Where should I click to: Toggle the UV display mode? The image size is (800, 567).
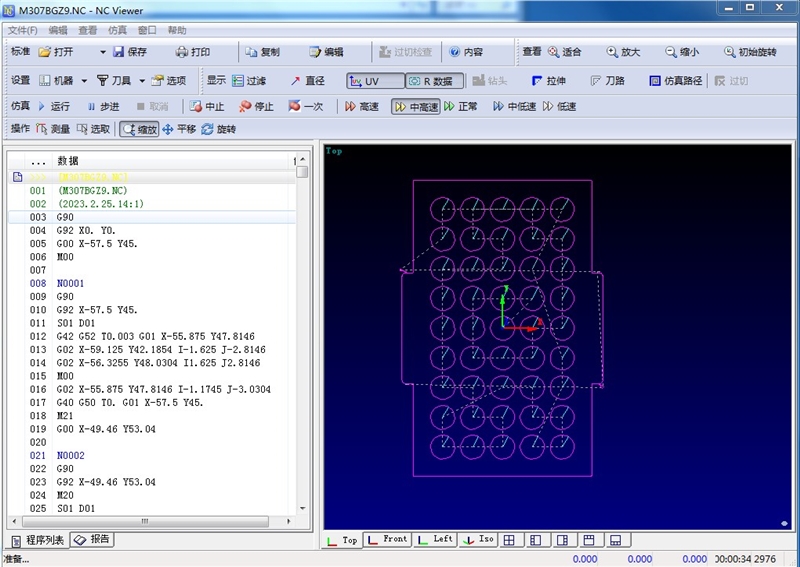click(363, 81)
